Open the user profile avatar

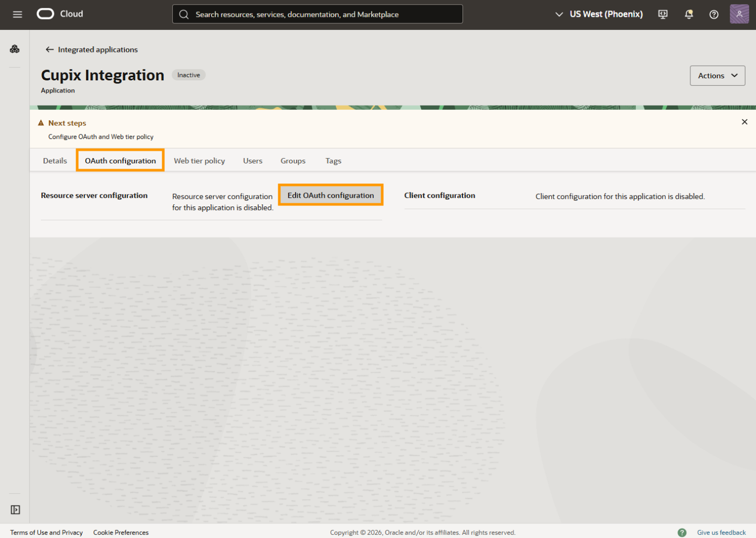pos(739,14)
